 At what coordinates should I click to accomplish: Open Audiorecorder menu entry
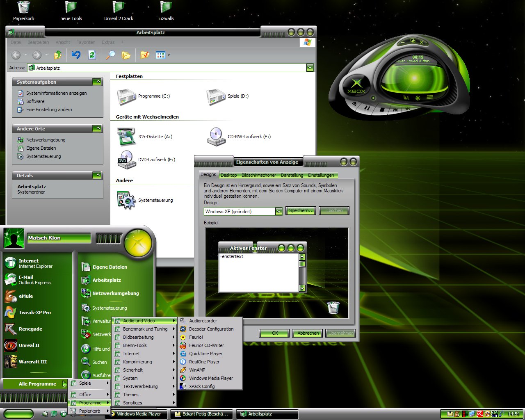click(x=210, y=321)
